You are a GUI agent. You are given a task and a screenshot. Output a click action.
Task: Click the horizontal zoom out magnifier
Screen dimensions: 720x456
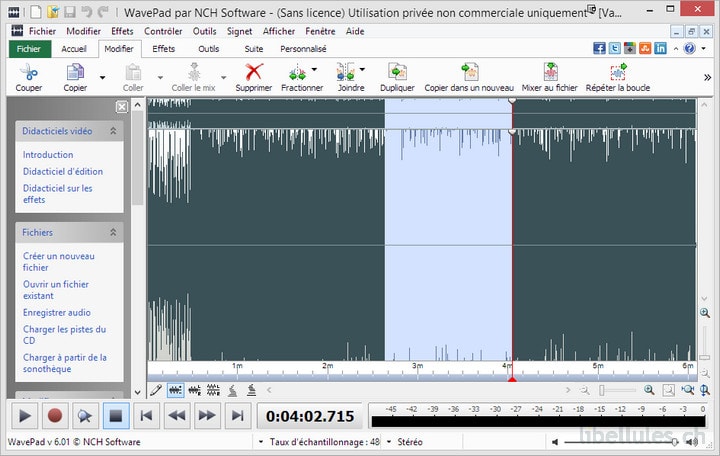[585, 390]
